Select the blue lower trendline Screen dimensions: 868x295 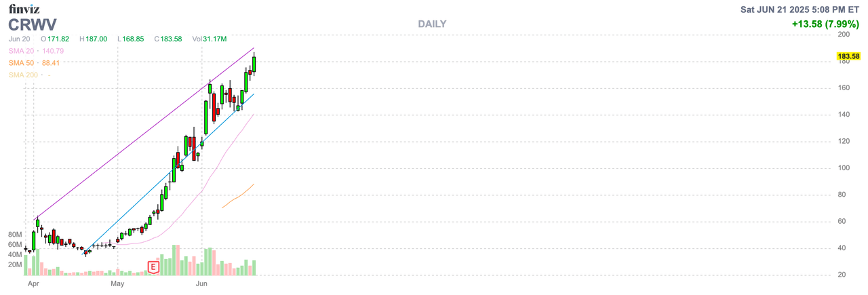coord(170,174)
